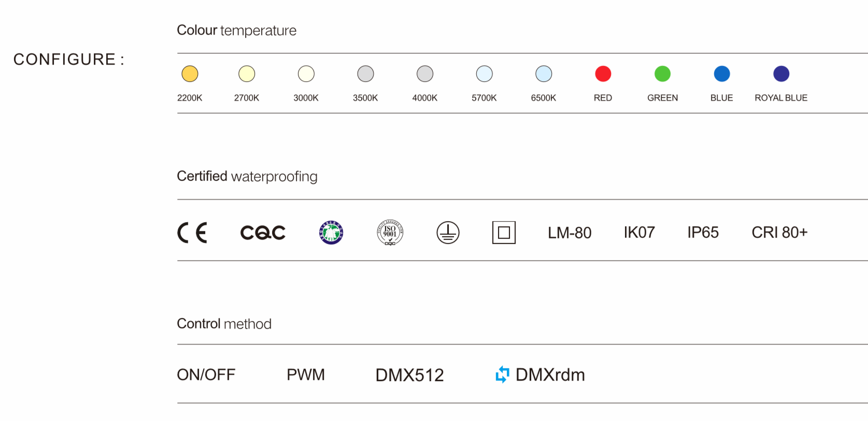Click the earth ground symbol icon
The image size is (868, 421).
coord(448,233)
